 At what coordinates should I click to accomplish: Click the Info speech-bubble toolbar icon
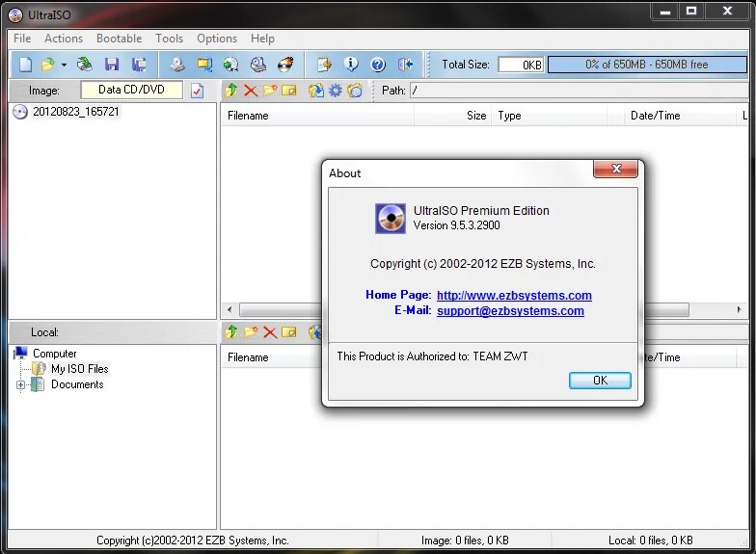[x=351, y=64]
